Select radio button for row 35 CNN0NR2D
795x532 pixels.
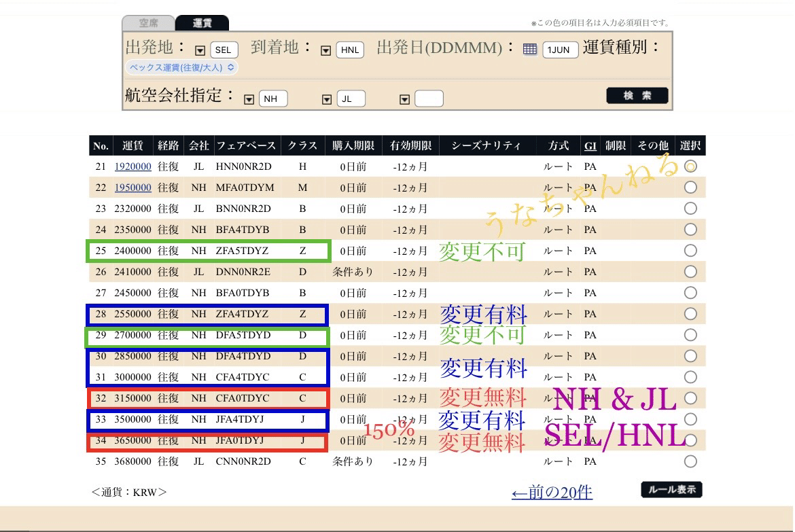[690, 461]
